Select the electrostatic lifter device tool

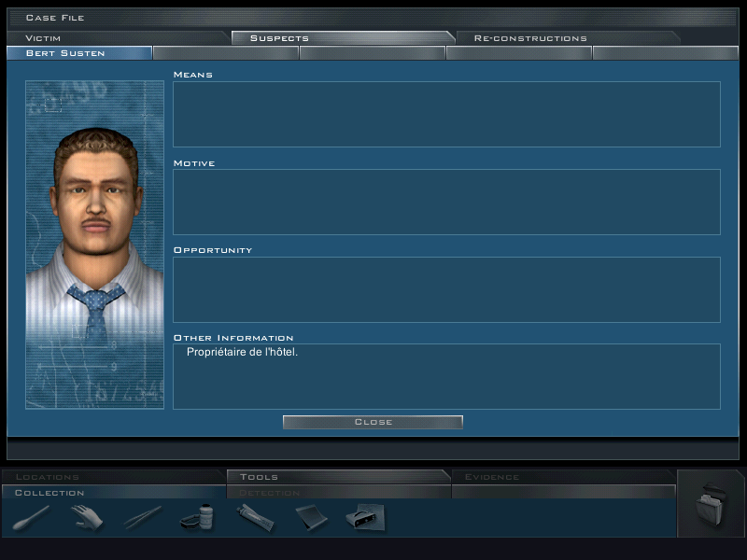tap(365, 518)
